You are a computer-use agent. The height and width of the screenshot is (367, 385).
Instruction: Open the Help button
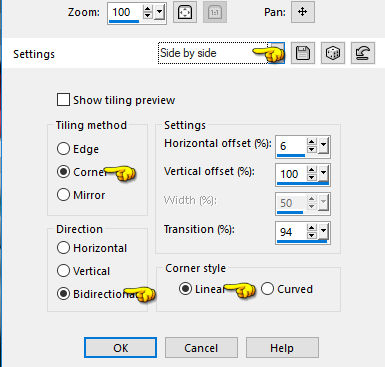[x=282, y=348]
